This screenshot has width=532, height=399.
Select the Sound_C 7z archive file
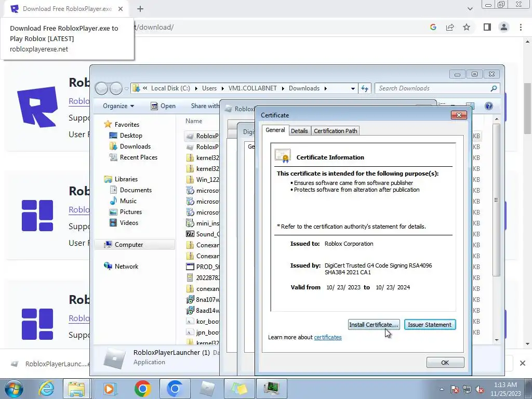(203, 234)
